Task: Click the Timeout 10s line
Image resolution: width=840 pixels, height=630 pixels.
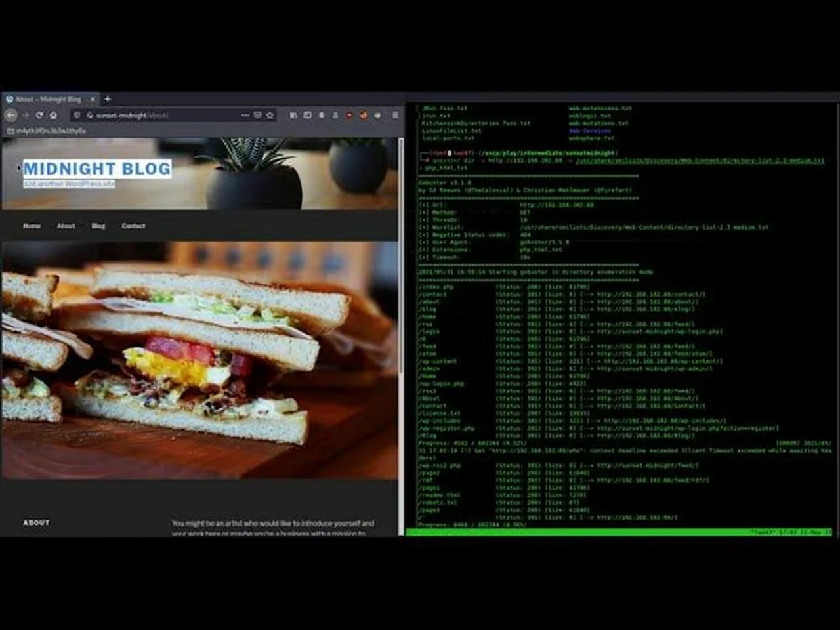Action: [474, 257]
